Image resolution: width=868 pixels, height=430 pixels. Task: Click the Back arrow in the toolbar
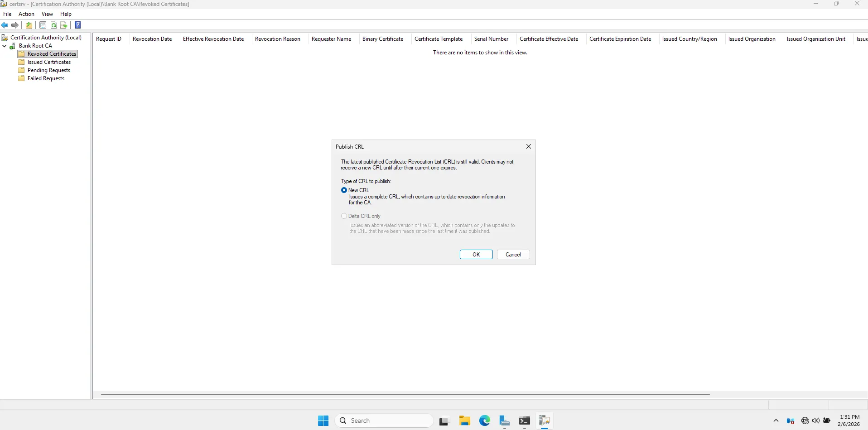(5, 25)
